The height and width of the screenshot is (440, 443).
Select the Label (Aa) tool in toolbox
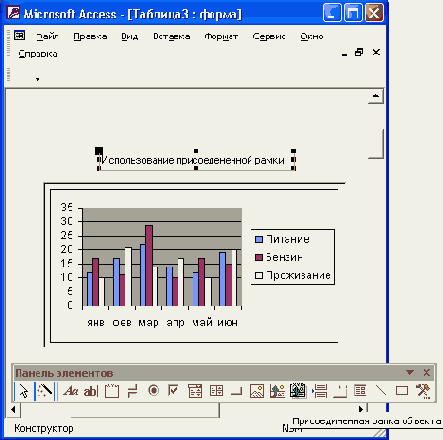pyautogui.click(x=70, y=390)
